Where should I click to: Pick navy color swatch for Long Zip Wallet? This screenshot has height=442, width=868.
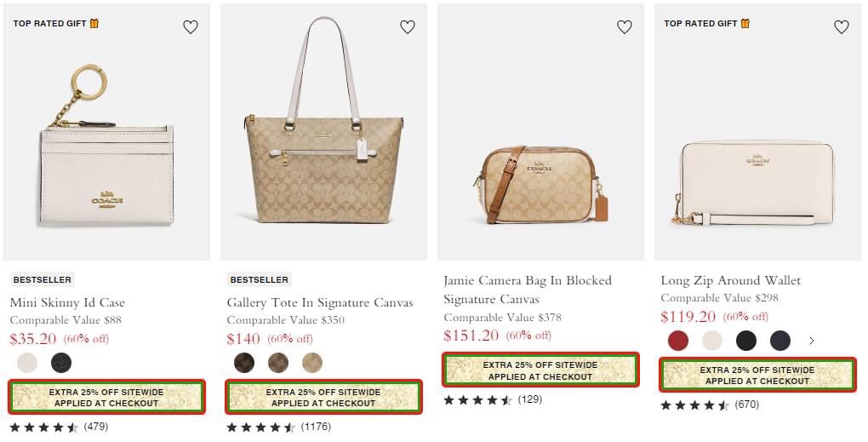point(780,341)
